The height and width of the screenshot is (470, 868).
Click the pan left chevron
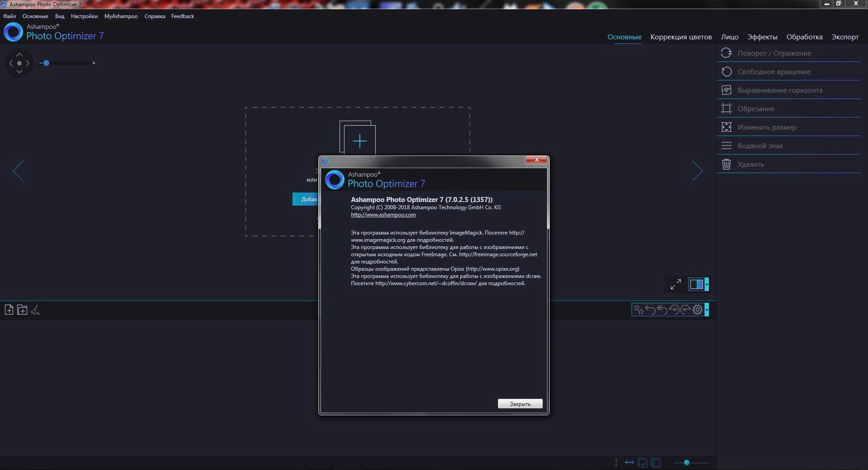(11, 63)
